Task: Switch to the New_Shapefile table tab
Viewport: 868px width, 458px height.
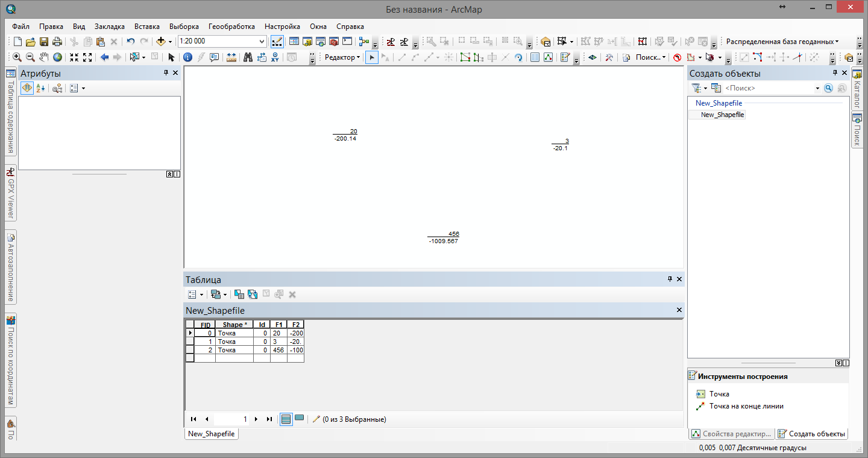Action: coord(210,433)
